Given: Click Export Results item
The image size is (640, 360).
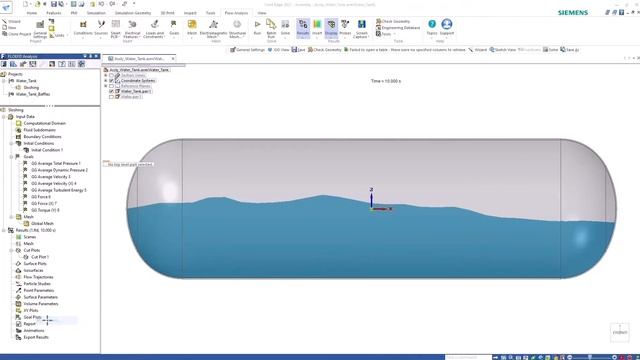Looking at the screenshot, I should [36, 337].
